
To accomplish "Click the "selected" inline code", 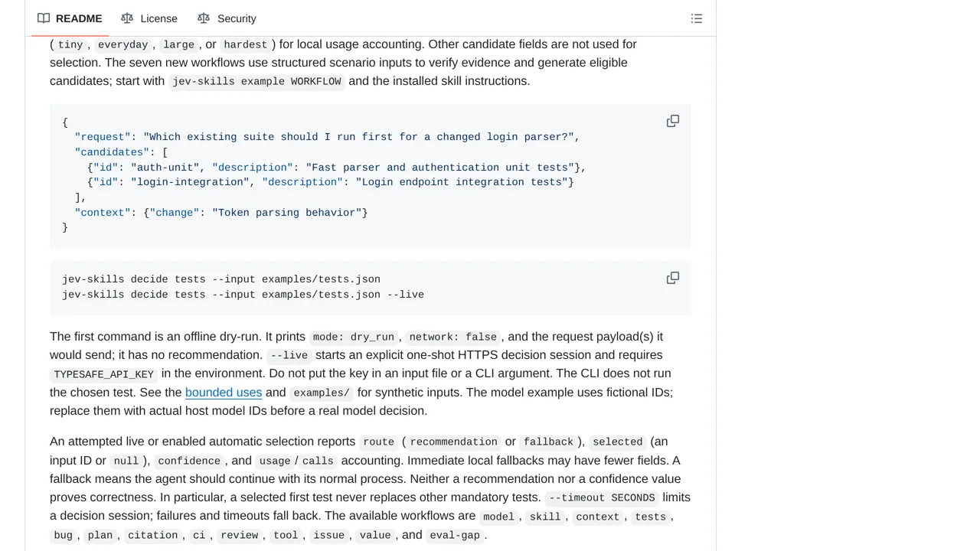I will (617, 442).
